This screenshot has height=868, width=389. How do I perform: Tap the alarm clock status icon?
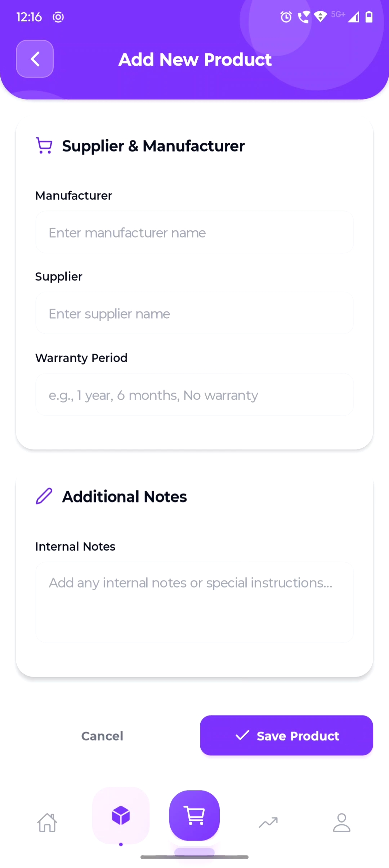[286, 17]
